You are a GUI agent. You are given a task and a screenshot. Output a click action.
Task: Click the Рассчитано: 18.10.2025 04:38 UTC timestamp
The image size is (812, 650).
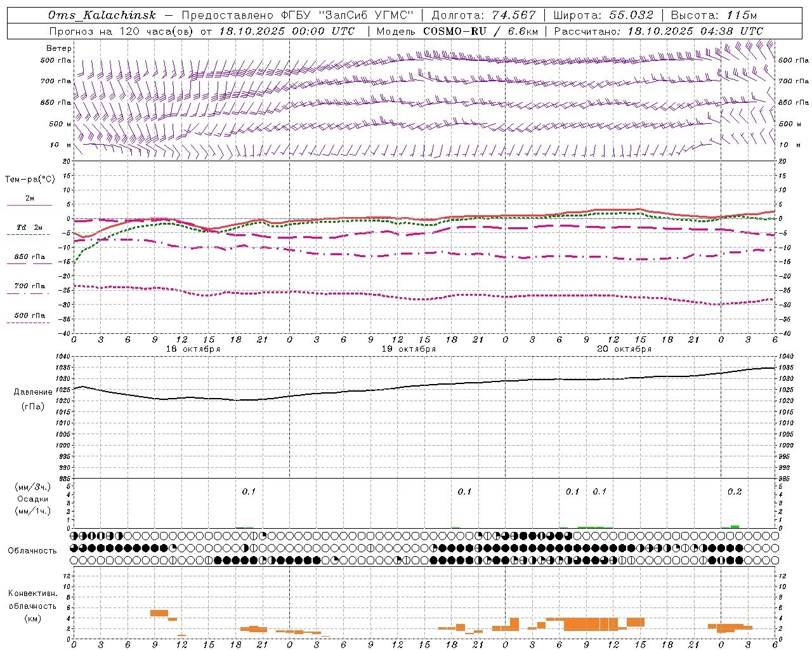658,31
